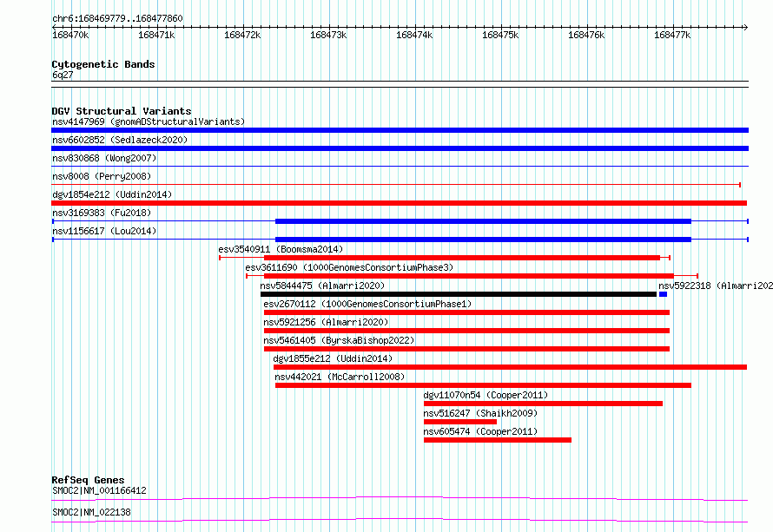Select the nsv6602852 Sedlazeck2020 variant label
The height and width of the screenshot is (532, 773).
tap(120, 140)
